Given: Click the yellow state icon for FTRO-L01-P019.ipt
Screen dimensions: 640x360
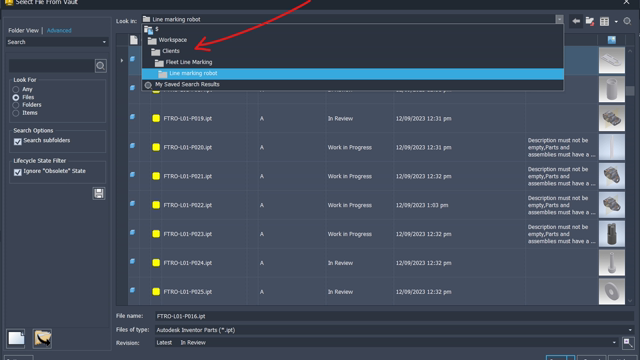Looking at the screenshot, I should coord(156,118).
